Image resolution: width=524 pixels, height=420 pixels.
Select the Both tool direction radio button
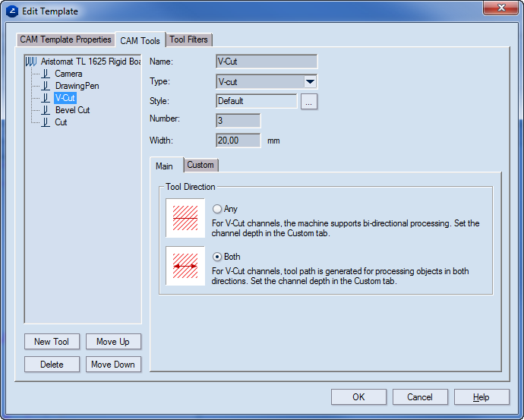coord(218,257)
